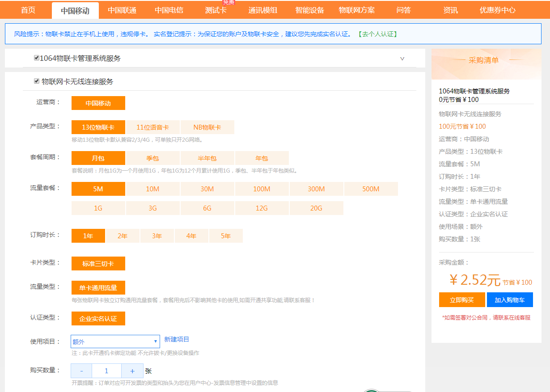Select the 100M data plan
The height and width of the screenshot is (392, 550).
tap(262, 189)
